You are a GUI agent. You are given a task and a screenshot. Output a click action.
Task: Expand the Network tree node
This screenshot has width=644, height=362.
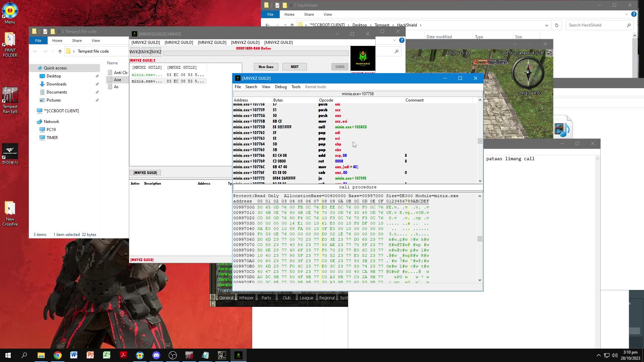click(51, 122)
